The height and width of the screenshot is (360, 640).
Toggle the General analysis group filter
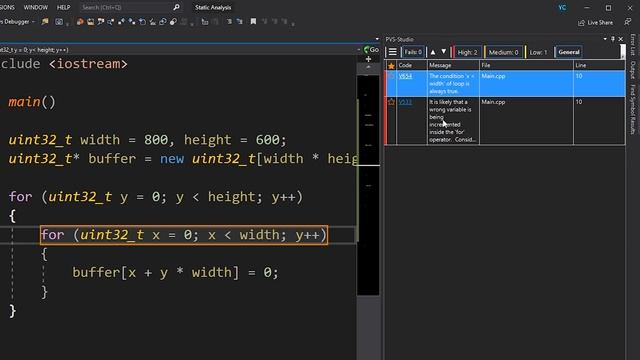[569, 52]
